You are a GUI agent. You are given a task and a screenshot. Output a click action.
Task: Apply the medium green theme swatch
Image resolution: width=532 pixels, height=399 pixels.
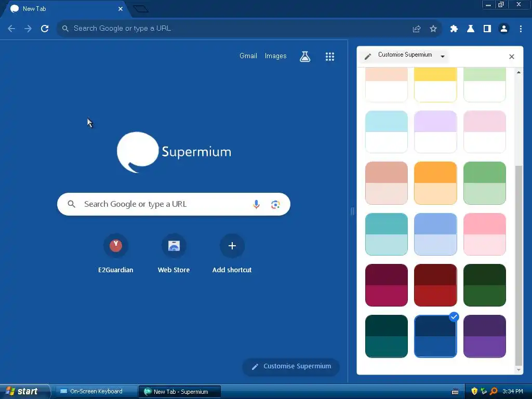tap(485, 183)
